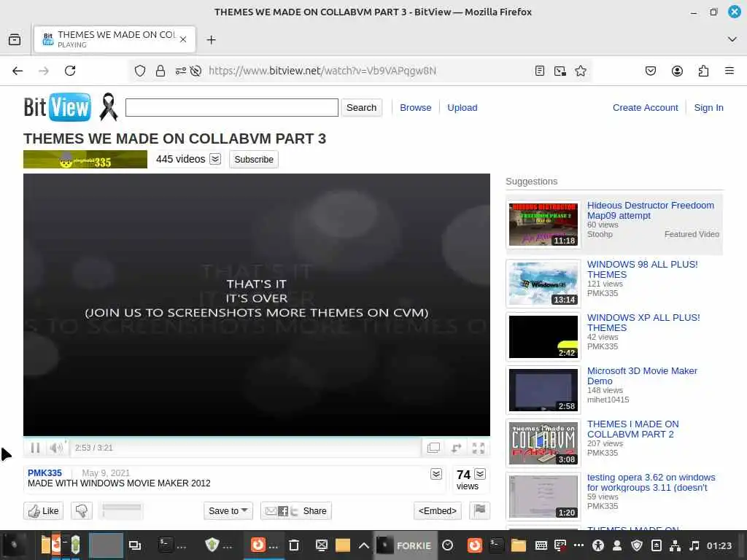Click the 01:23 taskbar clock
The width and height of the screenshot is (747, 560).
click(719, 545)
